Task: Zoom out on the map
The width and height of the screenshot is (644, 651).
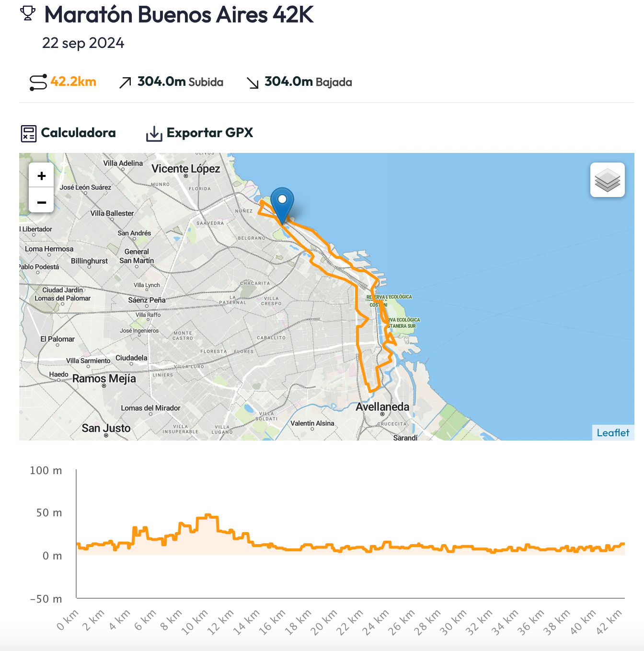Action: [x=42, y=202]
